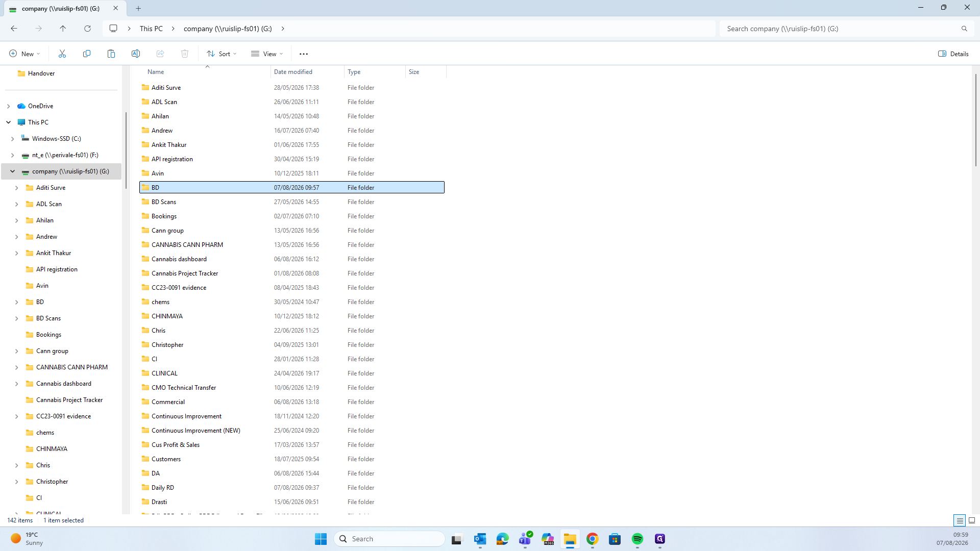Open Spotify from the taskbar
The width and height of the screenshot is (980, 551).
tap(638, 539)
